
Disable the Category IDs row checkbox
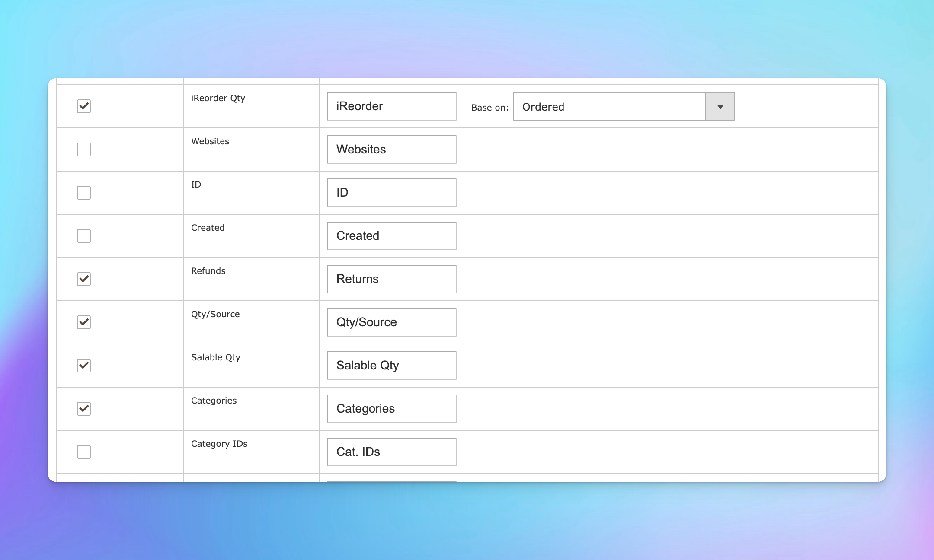pyautogui.click(x=83, y=452)
